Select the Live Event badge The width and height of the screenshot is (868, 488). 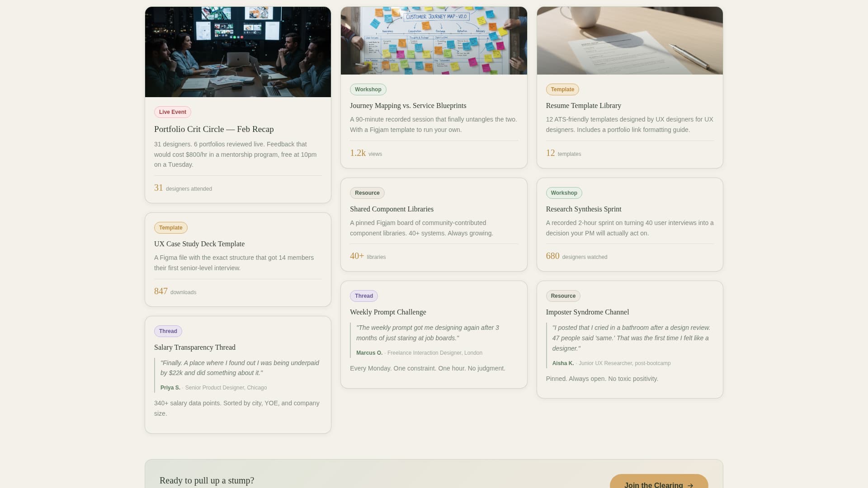tap(172, 112)
